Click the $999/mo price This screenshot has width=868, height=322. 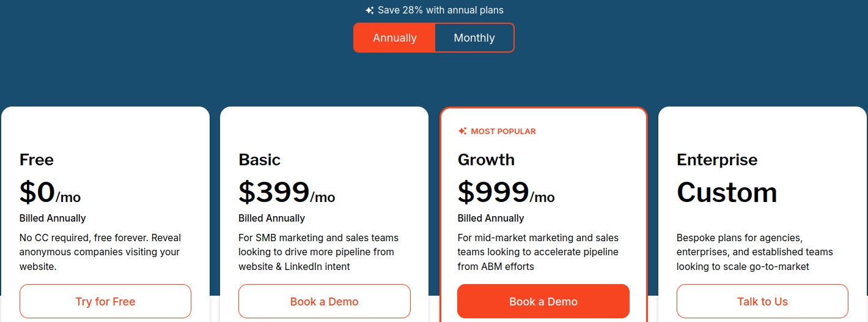[x=506, y=192]
